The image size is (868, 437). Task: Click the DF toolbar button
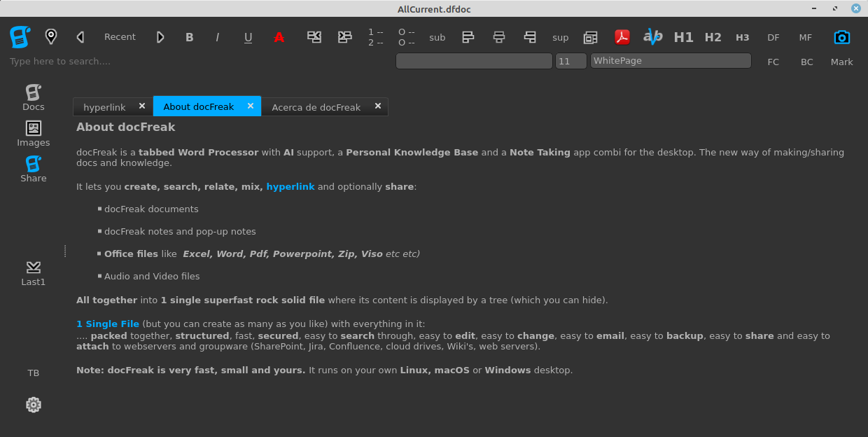point(773,38)
